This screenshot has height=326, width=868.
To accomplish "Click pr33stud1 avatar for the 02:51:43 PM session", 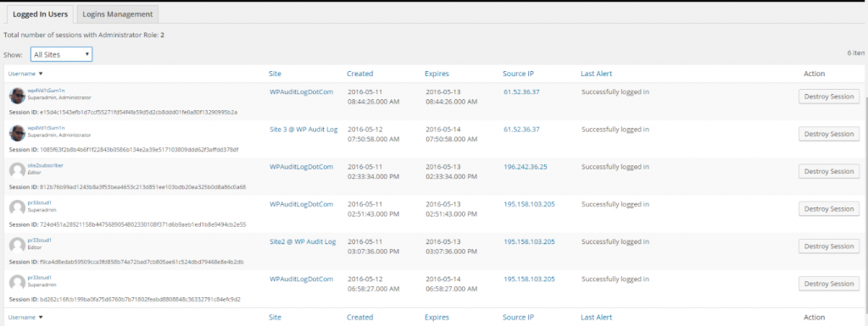I will point(17,207).
